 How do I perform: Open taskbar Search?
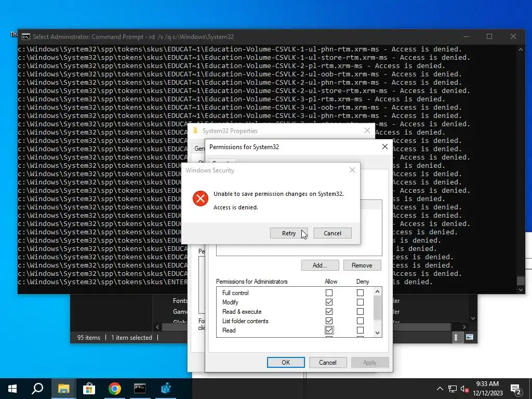click(37, 389)
